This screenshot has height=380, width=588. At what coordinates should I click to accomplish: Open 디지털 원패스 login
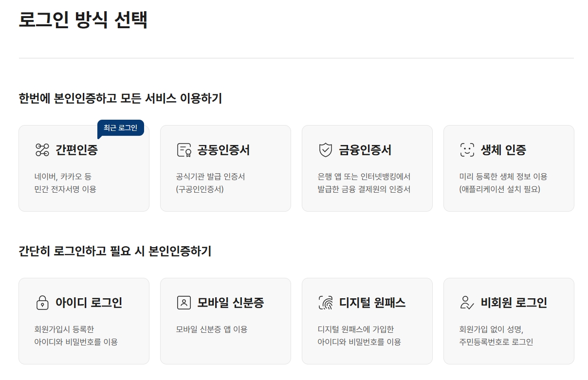[x=367, y=321]
